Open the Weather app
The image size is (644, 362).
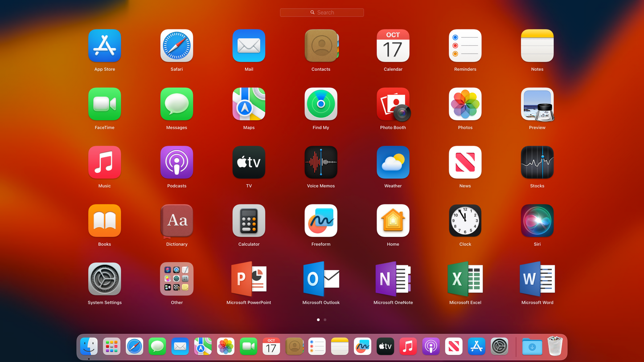(393, 162)
